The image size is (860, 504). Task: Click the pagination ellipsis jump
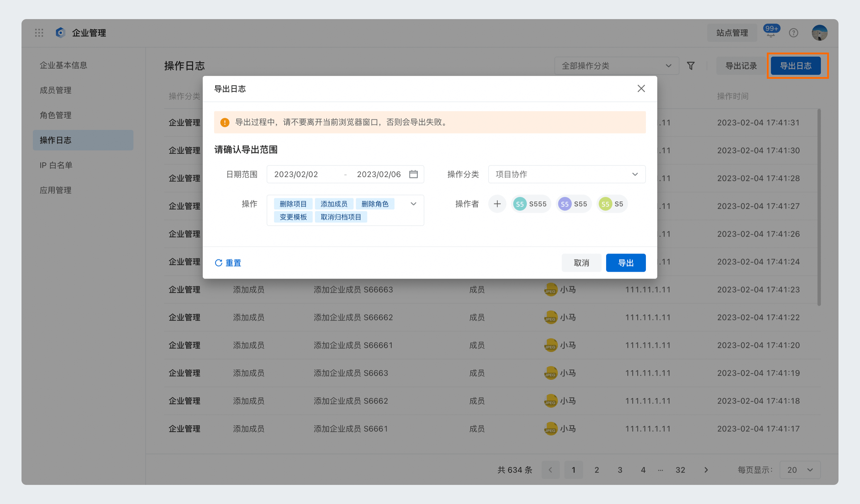[x=660, y=470]
